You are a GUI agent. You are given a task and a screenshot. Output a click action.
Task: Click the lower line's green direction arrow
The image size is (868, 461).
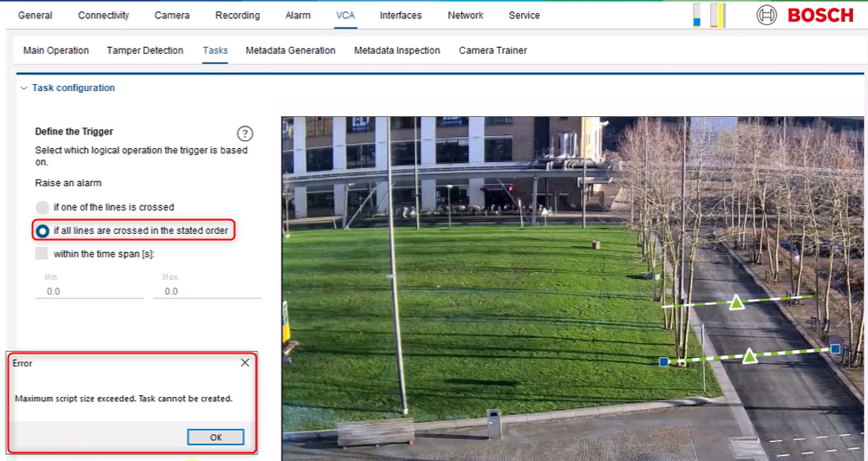pos(749,355)
